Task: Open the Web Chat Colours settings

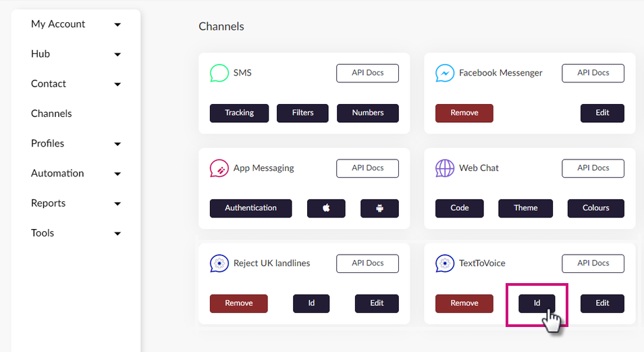Action: [595, 208]
